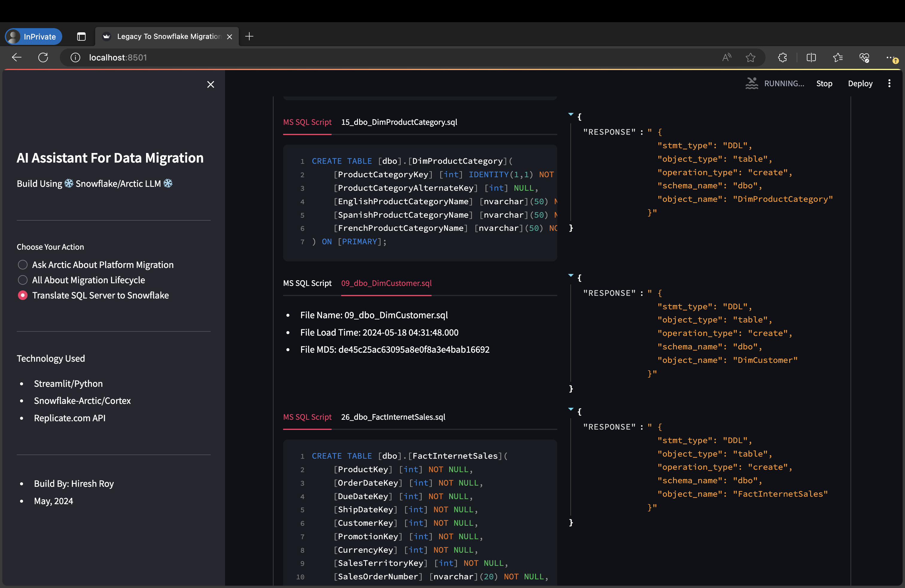
Task: Click the browser back arrow
Action: [x=17, y=57]
